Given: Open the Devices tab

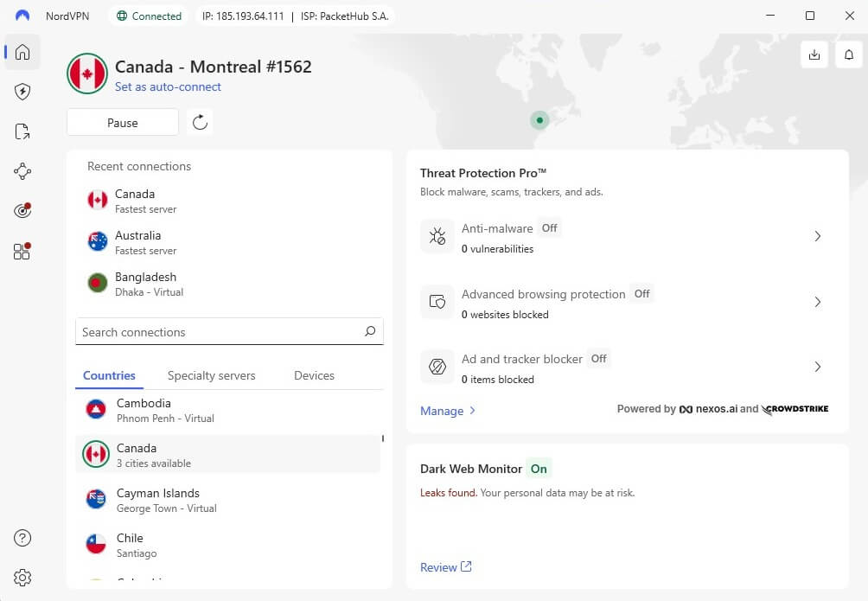Looking at the screenshot, I should pos(313,375).
